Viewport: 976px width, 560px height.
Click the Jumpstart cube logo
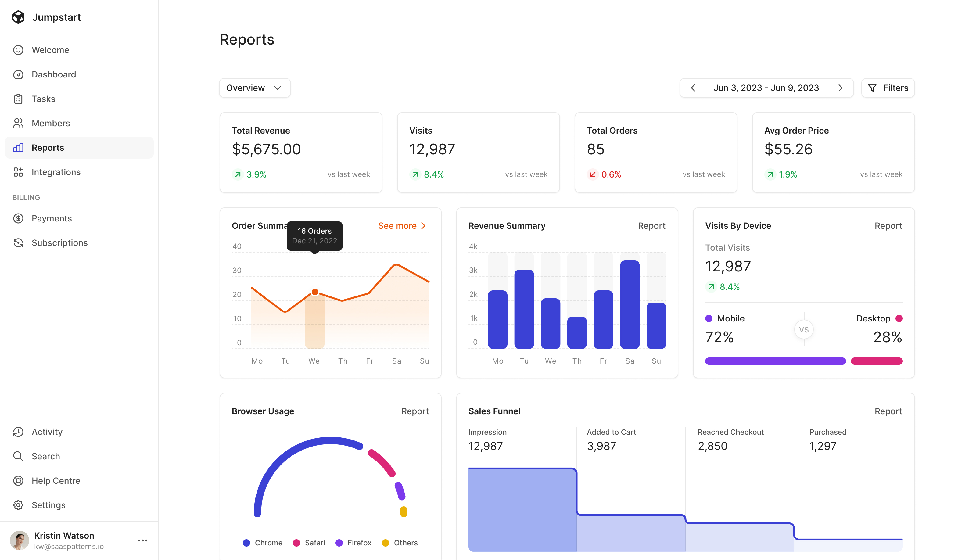click(x=18, y=17)
